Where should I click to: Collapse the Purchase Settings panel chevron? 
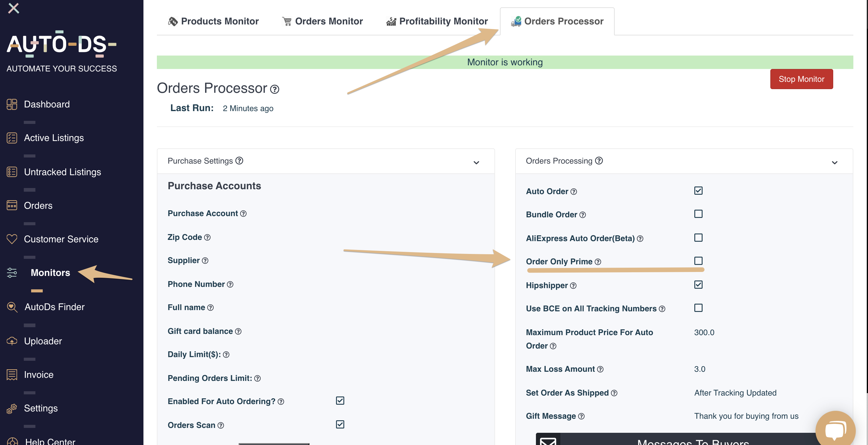click(x=476, y=163)
